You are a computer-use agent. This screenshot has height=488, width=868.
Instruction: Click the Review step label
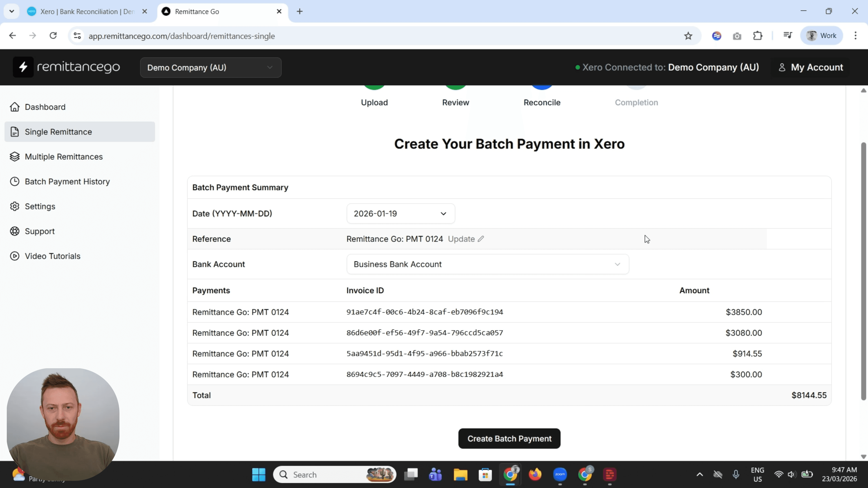click(455, 102)
